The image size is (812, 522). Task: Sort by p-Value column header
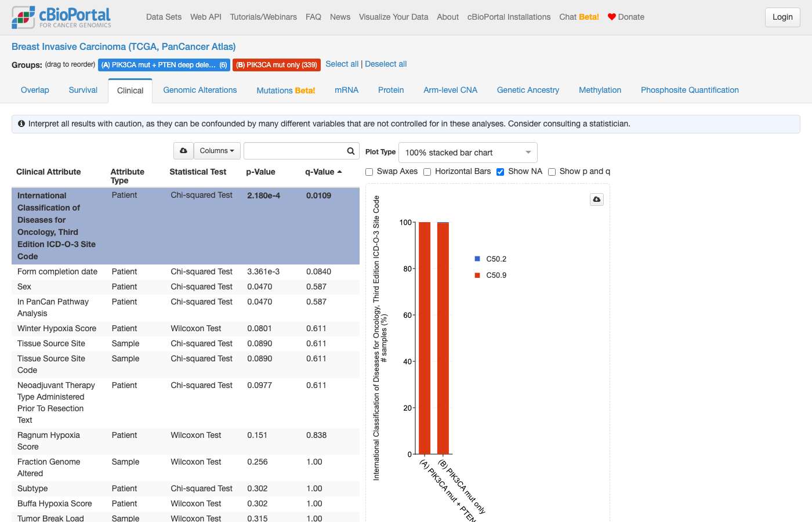pos(260,172)
